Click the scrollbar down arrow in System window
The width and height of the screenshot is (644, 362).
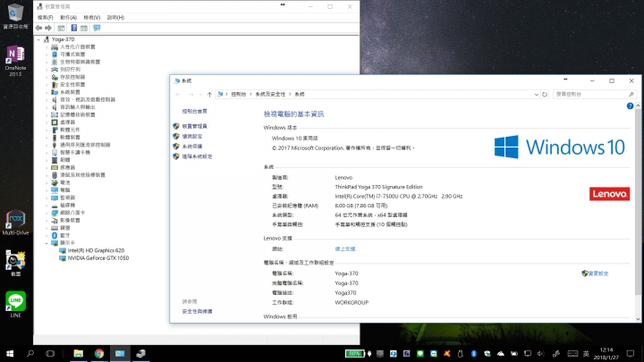(x=638, y=319)
